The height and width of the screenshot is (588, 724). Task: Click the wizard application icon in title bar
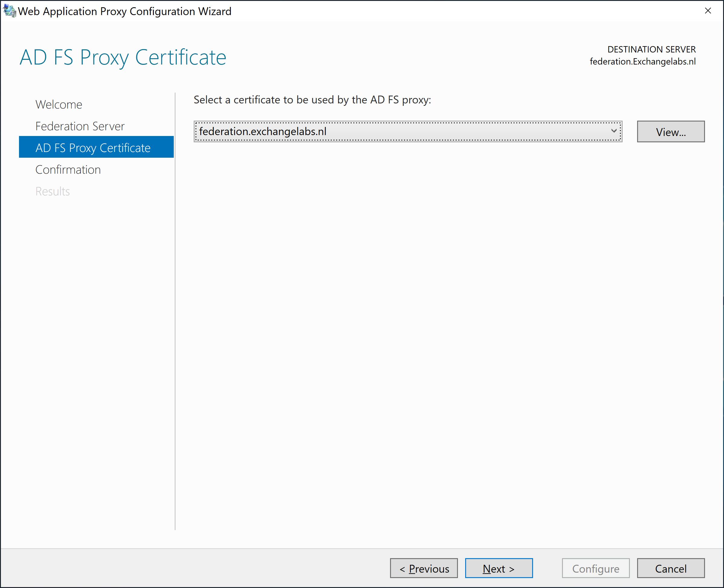click(x=9, y=11)
